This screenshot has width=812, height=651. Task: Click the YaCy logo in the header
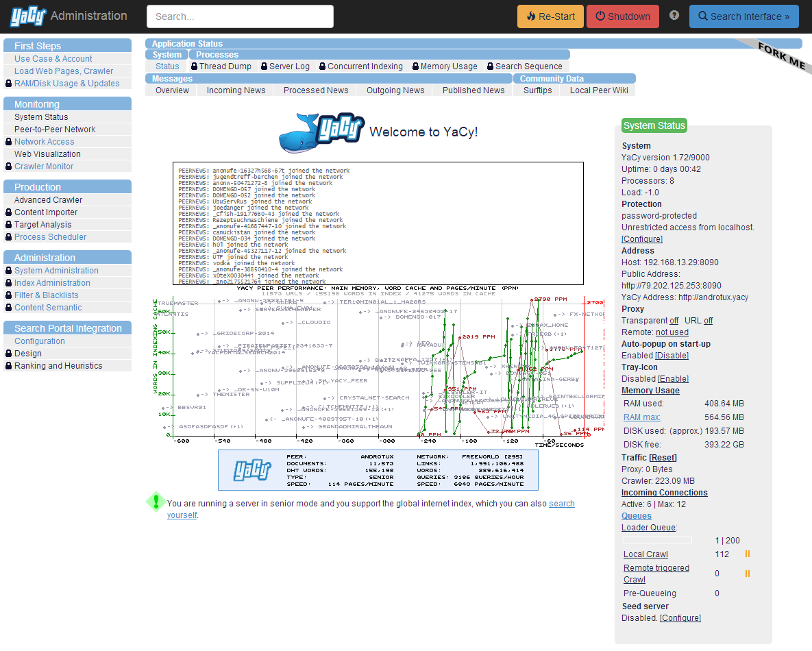[x=29, y=16]
